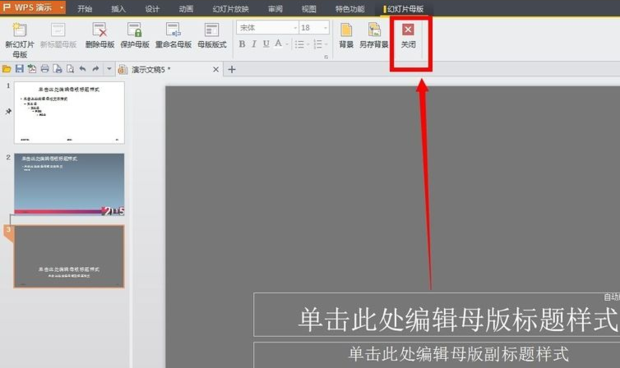Select gray layout thumbnail 3
The image size is (620, 368).
(x=69, y=257)
